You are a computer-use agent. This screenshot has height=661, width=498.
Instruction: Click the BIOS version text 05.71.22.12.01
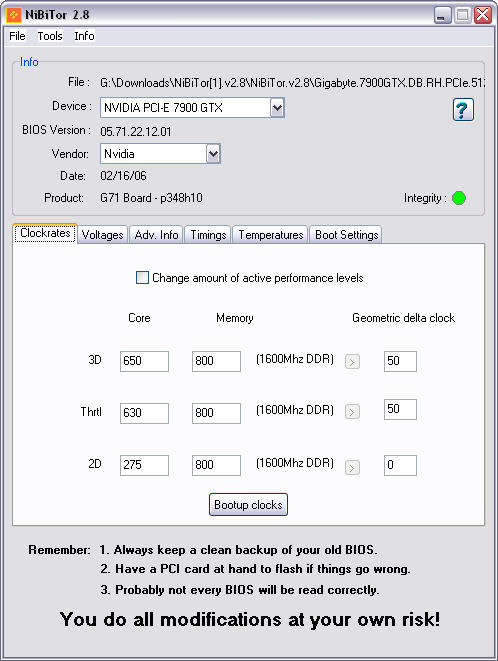(x=136, y=132)
